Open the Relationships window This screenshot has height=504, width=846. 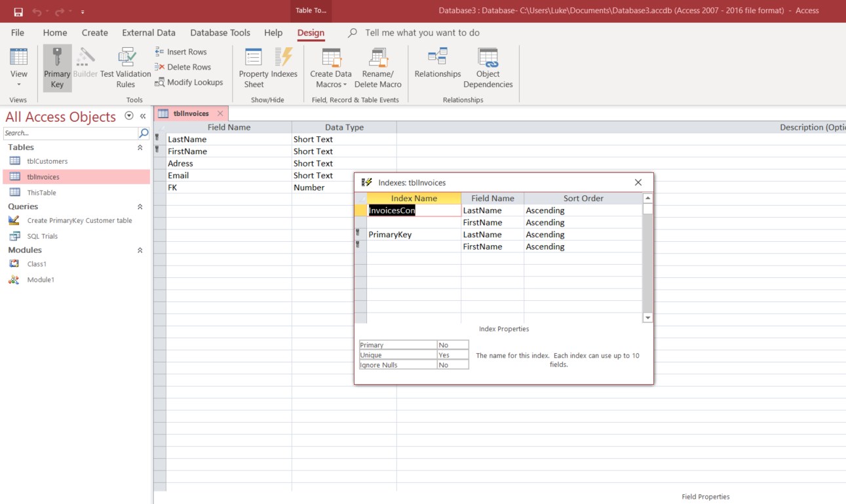pos(438,64)
